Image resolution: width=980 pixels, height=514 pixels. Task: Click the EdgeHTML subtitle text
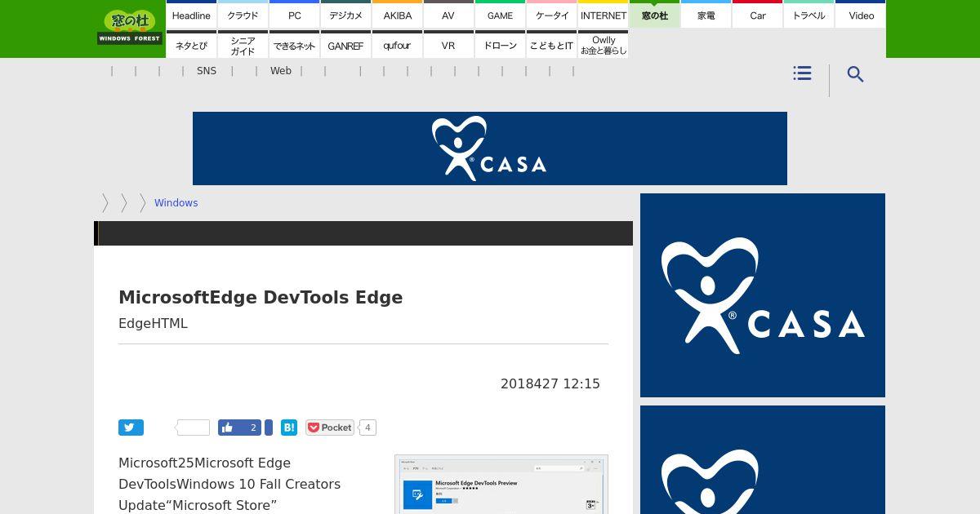tap(153, 323)
